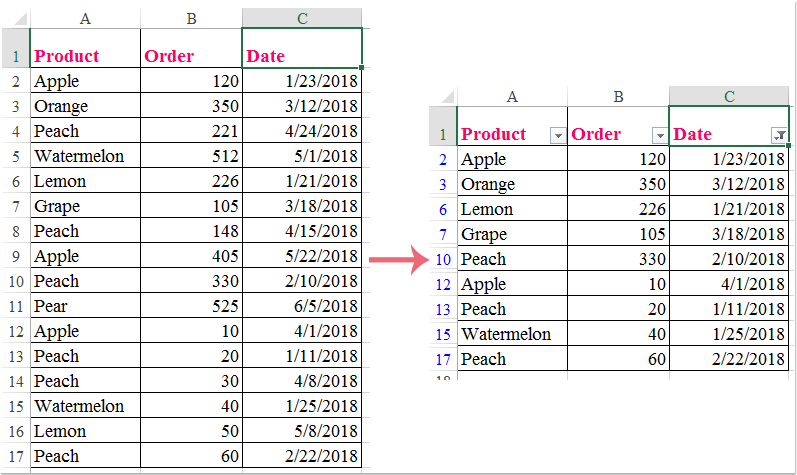Click the order cell containing 512
This screenshot has width=797, height=475.
(x=190, y=156)
